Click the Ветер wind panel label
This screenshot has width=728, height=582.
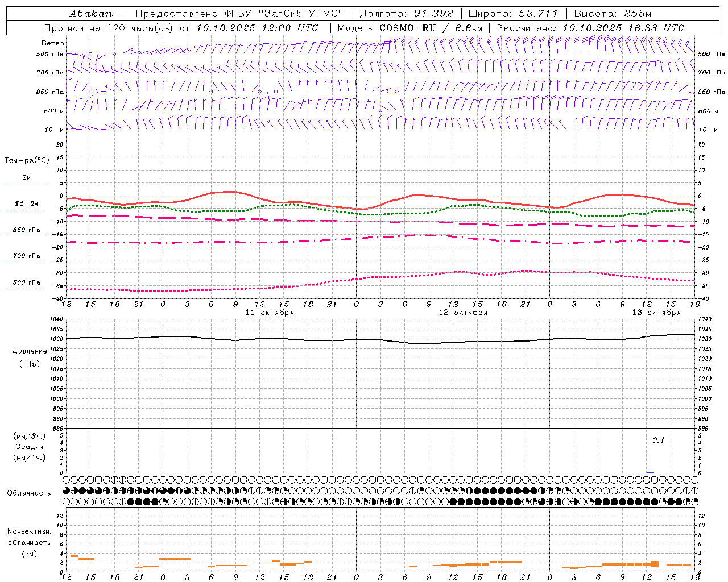click(53, 43)
